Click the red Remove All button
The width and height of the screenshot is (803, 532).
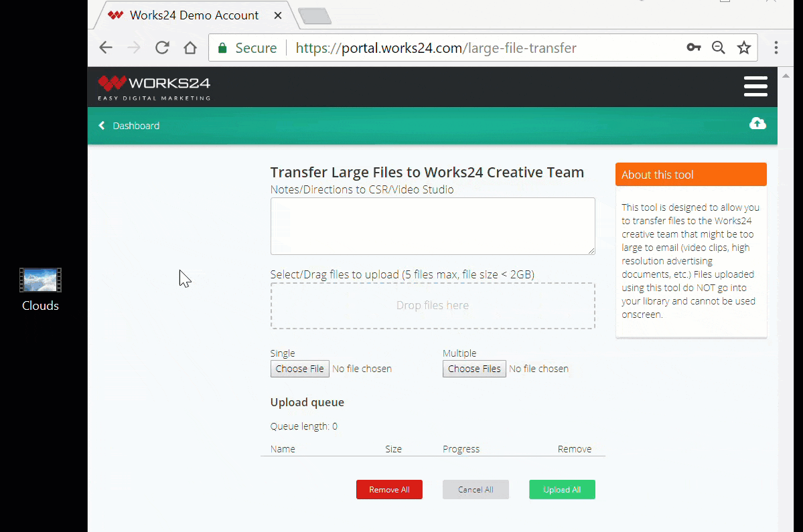pyautogui.click(x=389, y=490)
